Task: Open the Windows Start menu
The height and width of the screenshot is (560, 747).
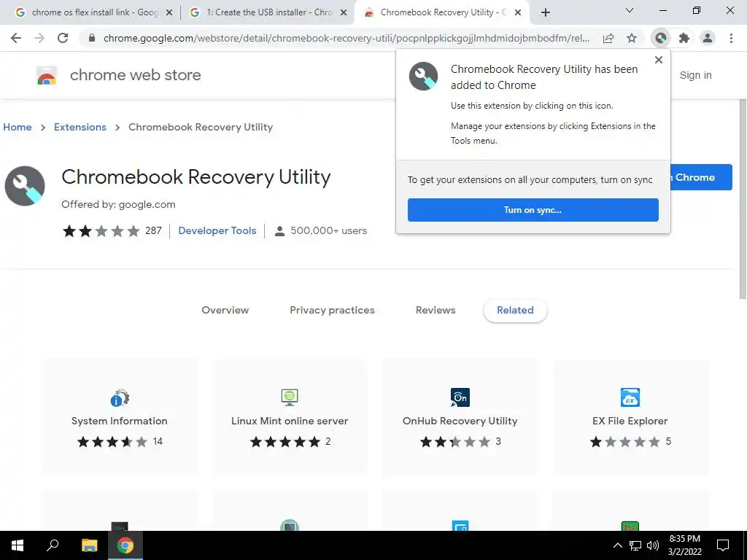Action: 18,545
